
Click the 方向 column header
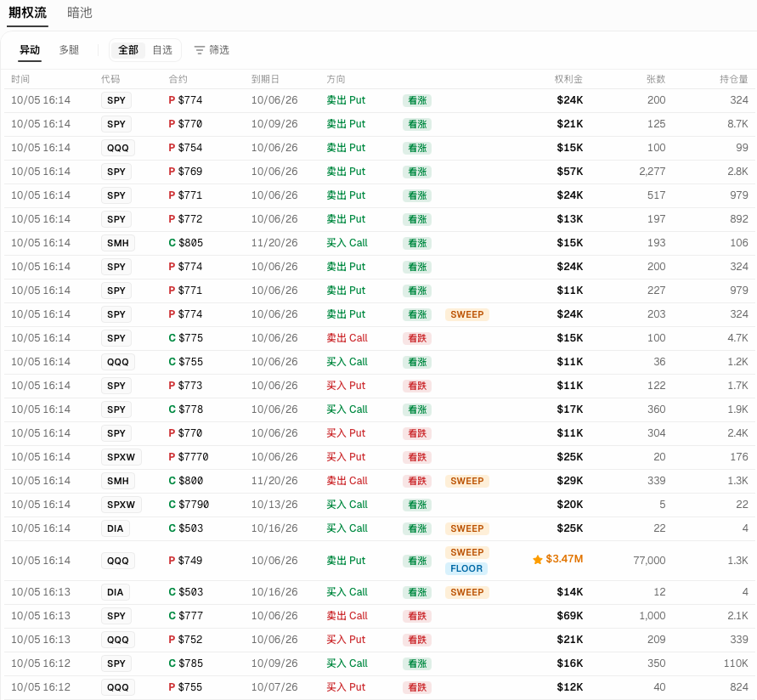[x=336, y=79]
